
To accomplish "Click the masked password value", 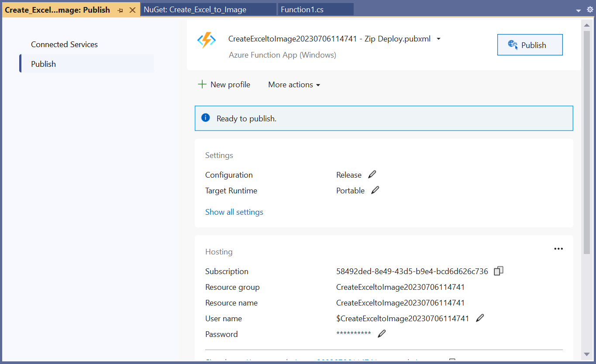I will [354, 334].
